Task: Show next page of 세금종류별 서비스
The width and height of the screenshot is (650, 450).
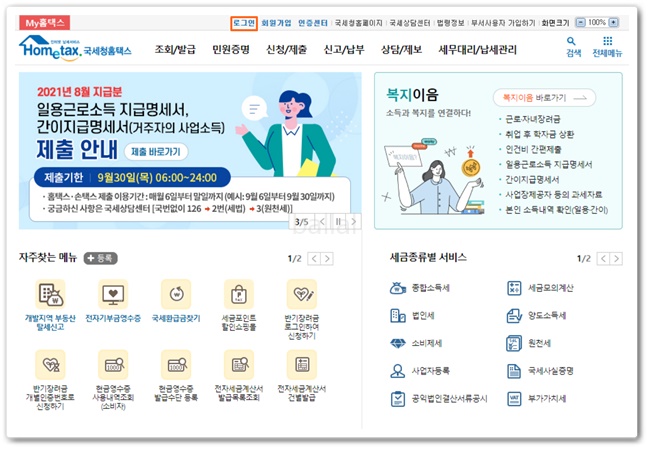Action: pyautogui.click(x=616, y=259)
